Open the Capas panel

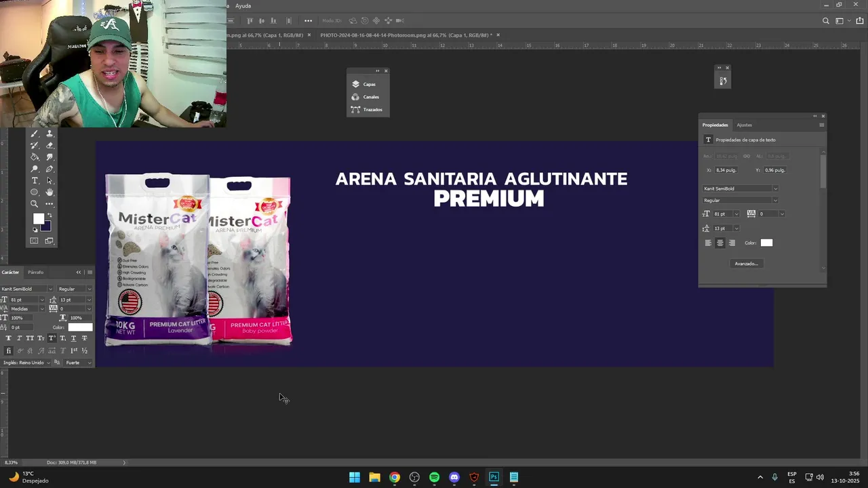369,84
